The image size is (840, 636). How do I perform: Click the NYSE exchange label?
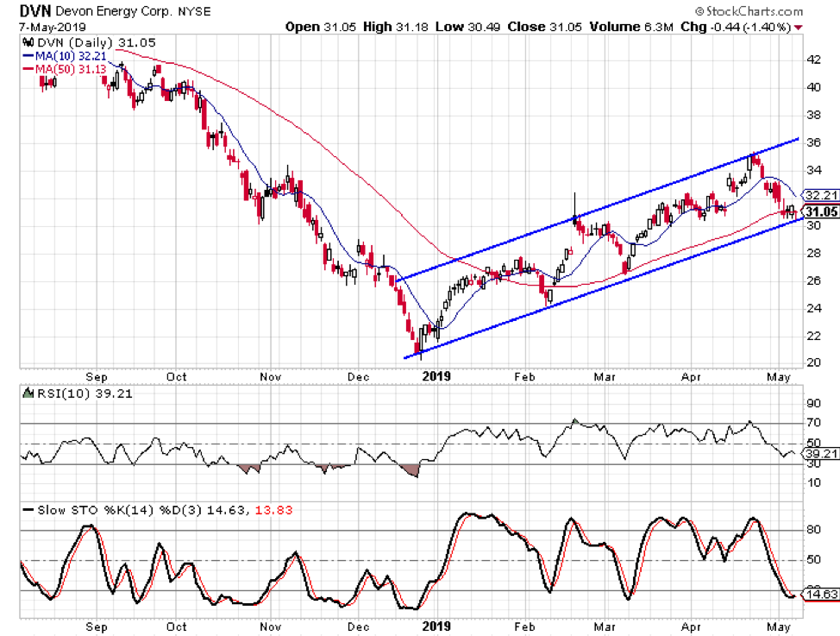pos(194,11)
